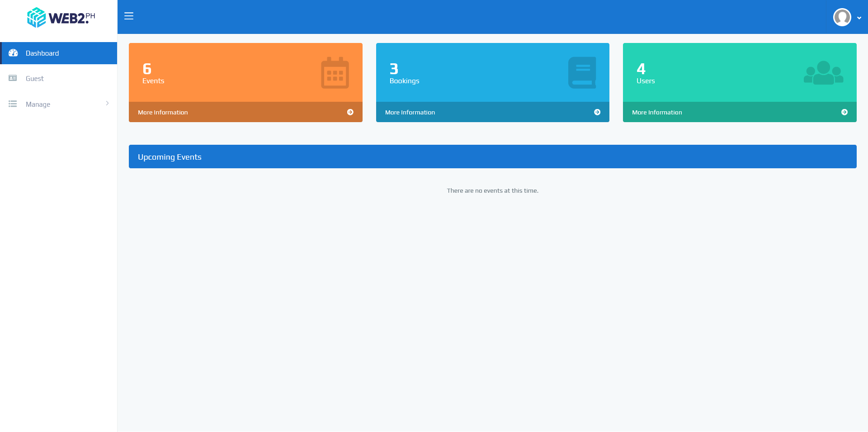Click More Information under Bookings
868x432 pixels.
pyautogui.click(x=410, y=112)
